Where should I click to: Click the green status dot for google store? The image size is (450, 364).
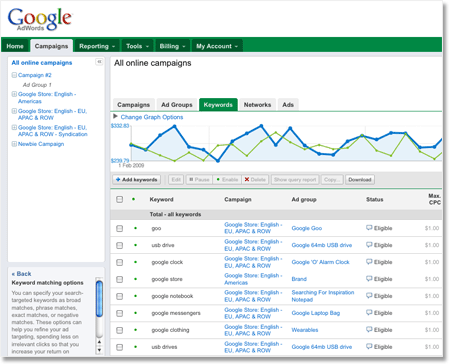pyautogui.click(x=135, y=279)
